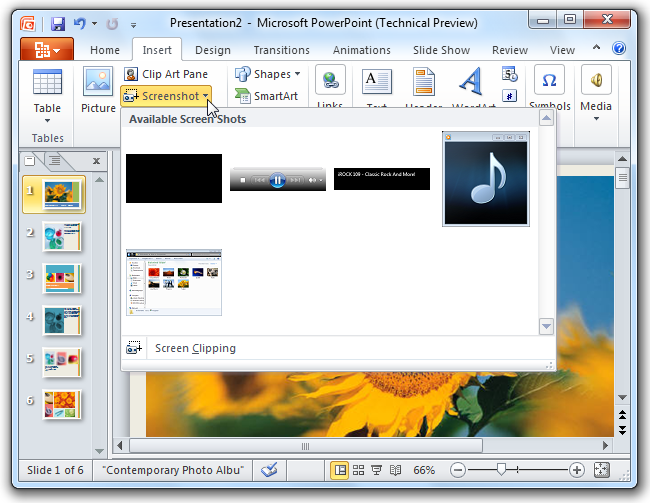This screenshot has height=503, width=650.
Task: Open the Picture insert tool
Action: click(x=98, y=92)
